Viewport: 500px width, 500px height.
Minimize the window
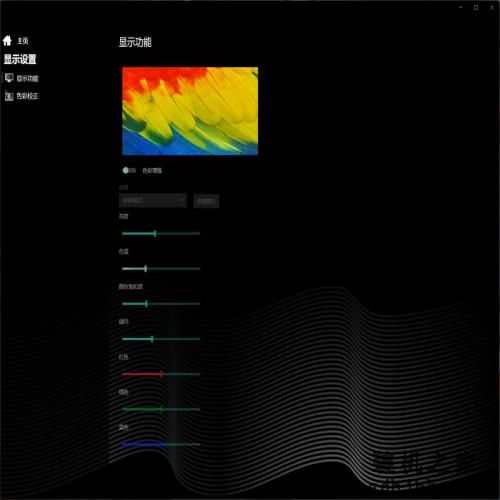461,7
